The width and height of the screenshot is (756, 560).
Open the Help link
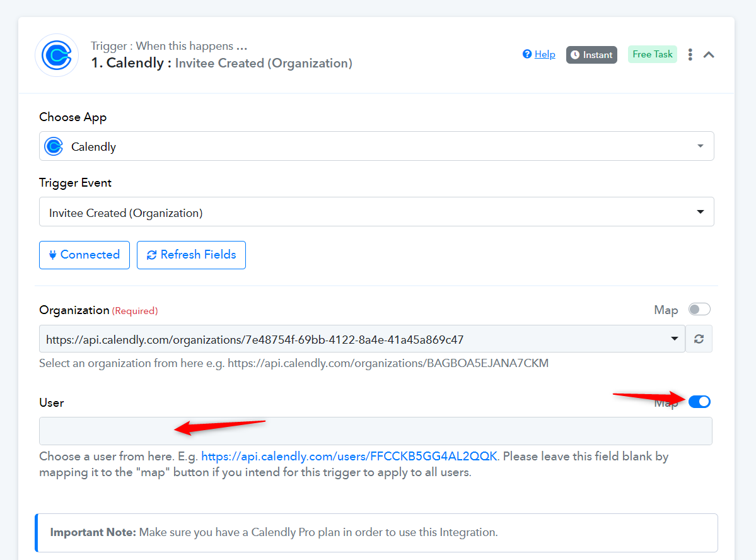(x=545, y=54)
